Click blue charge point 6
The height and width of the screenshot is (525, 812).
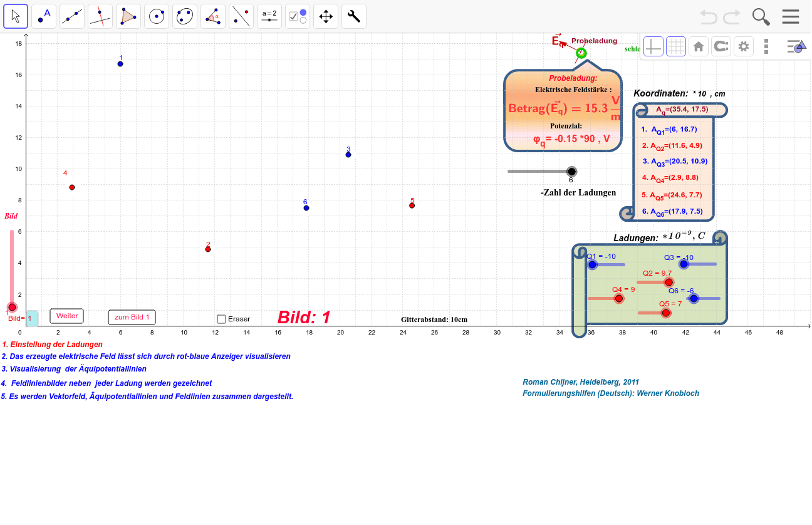tap(306, 208)
